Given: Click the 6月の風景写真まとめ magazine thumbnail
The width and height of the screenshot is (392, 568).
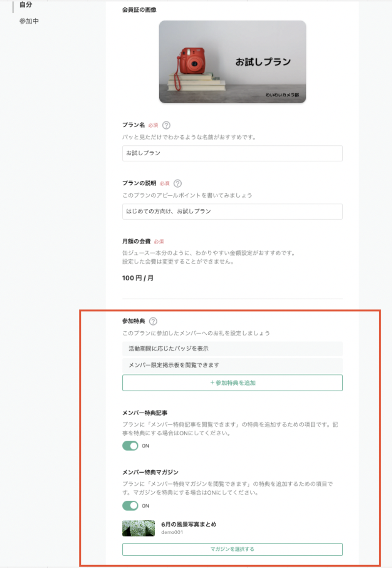Looking at the screenshot, I should coord(139,528).
